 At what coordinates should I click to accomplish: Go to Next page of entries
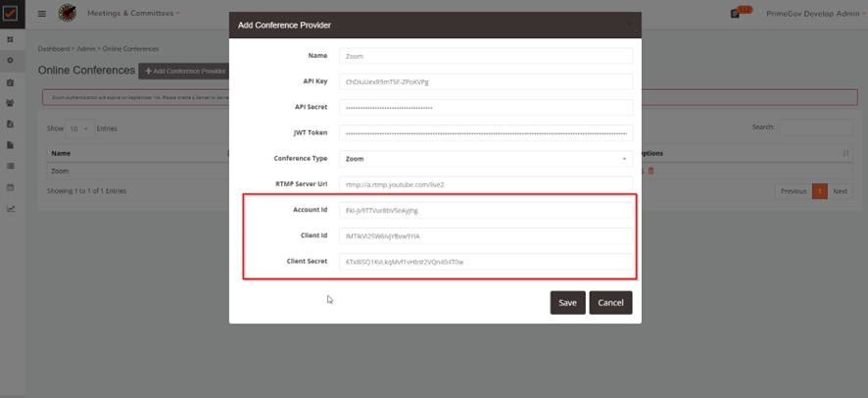tap(840, 191)
